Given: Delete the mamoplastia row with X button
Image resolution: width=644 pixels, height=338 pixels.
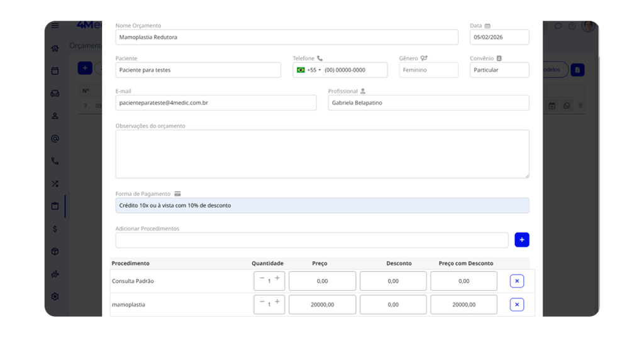Looking at the screenshot, I should [516, 305].
